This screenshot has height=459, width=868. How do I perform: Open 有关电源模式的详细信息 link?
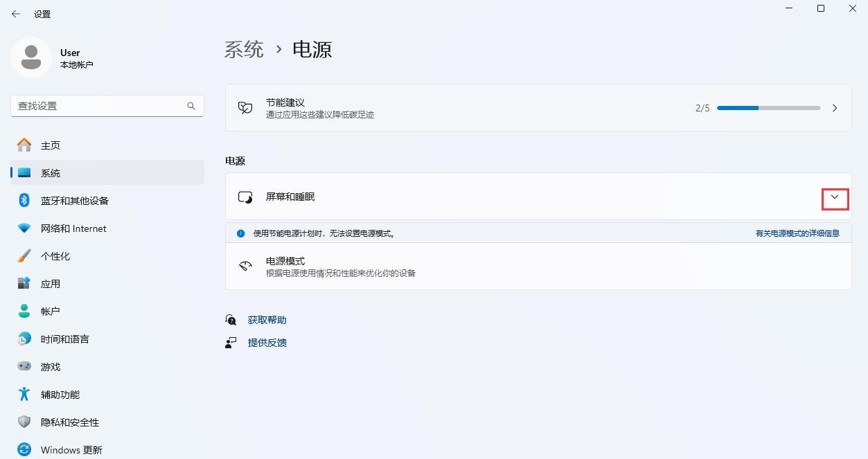coord(797,233)
